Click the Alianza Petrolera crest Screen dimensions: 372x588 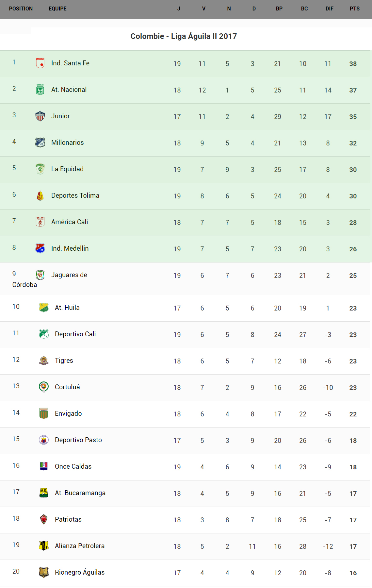click(x=44, y=546)
